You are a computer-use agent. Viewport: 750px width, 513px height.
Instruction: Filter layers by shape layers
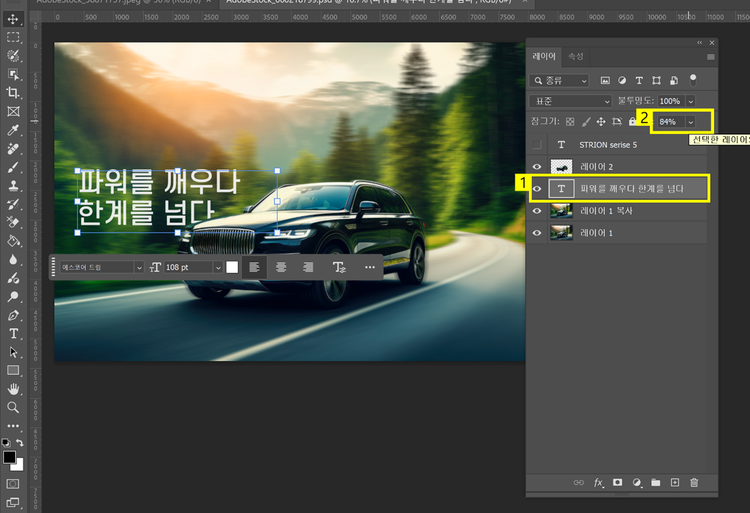(x=656, y=80)
